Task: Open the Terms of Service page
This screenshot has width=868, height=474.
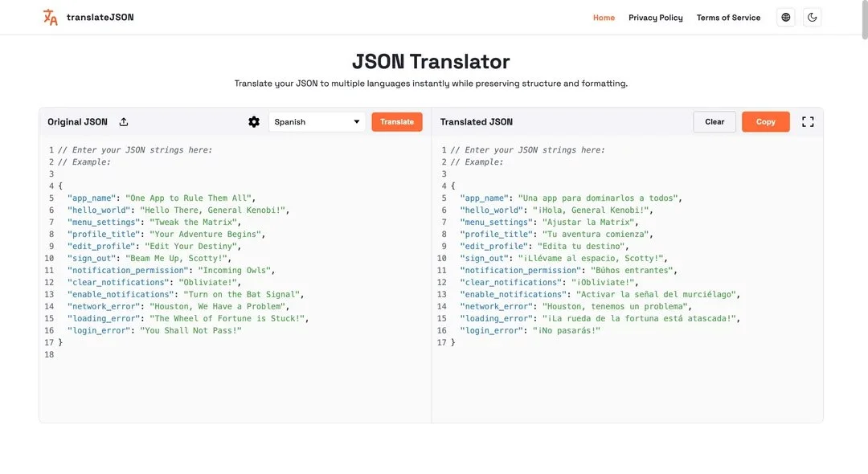Action: pos(728,18)
